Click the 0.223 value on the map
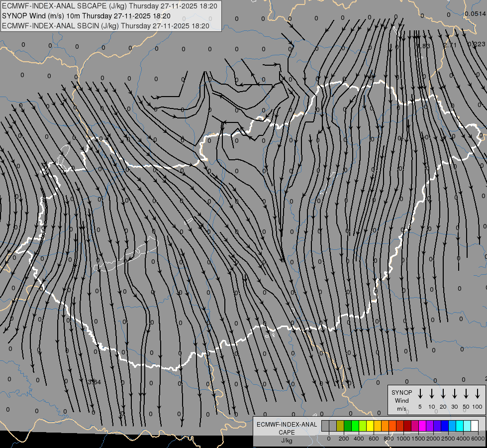The height and width of the screenshot is (448, 487). 477,44
